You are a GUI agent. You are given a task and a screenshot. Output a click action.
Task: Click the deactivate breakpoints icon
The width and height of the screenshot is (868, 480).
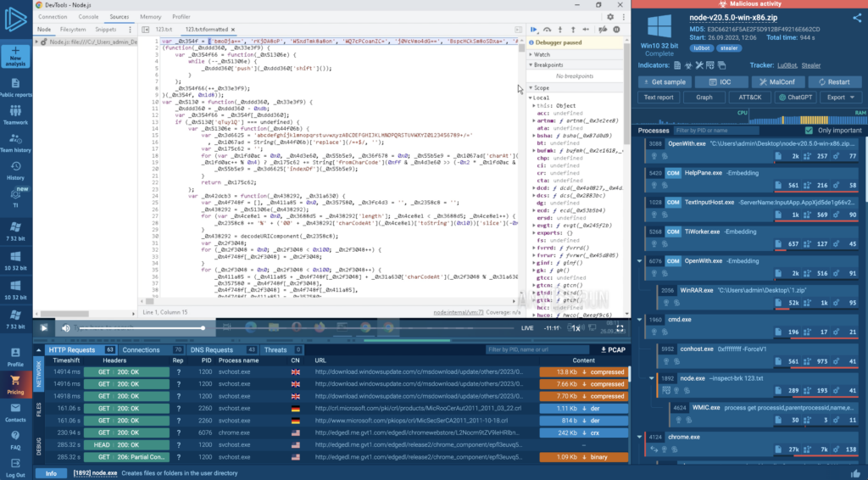(603, 29)
